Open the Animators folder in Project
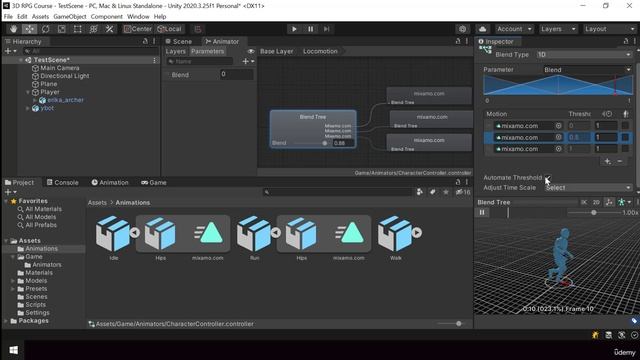Image resolution: width=640 pixels, height=360 pixels. coord(42,265)
